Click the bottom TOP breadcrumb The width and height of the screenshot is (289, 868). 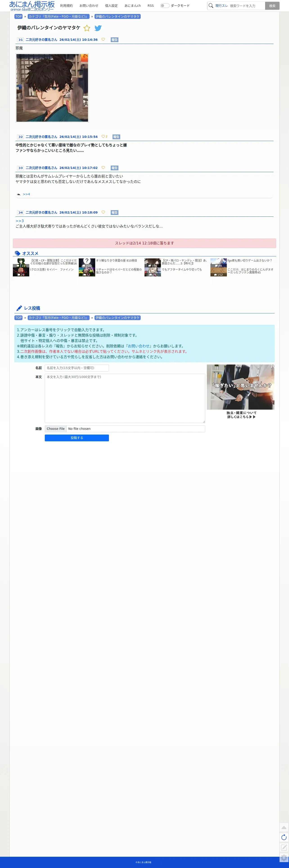pos(18,318)
